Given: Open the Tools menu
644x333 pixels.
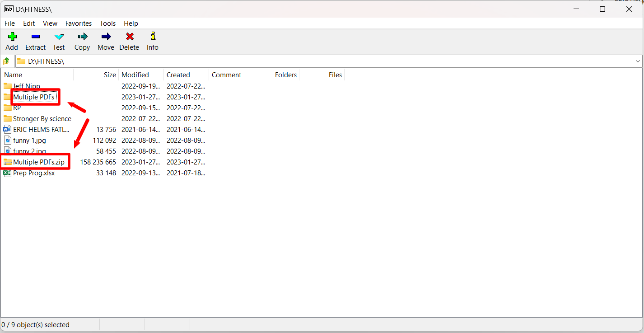Looking at the screenshot, I should pos(108,23).
